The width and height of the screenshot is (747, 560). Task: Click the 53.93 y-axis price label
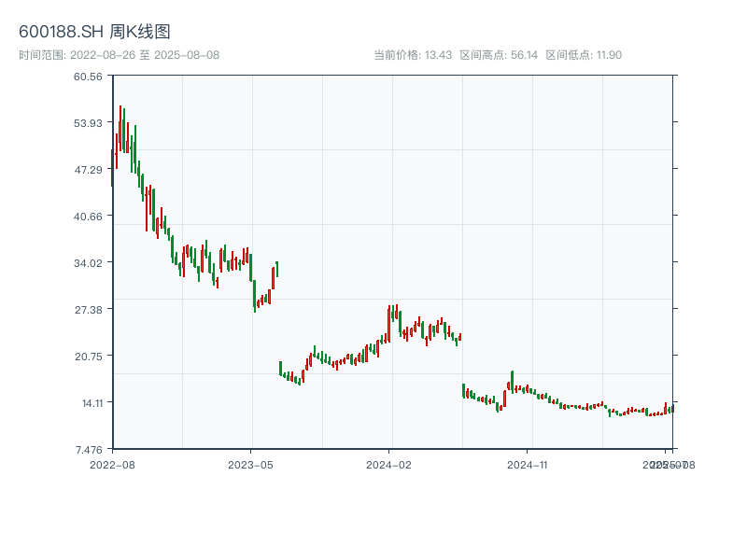88,123
